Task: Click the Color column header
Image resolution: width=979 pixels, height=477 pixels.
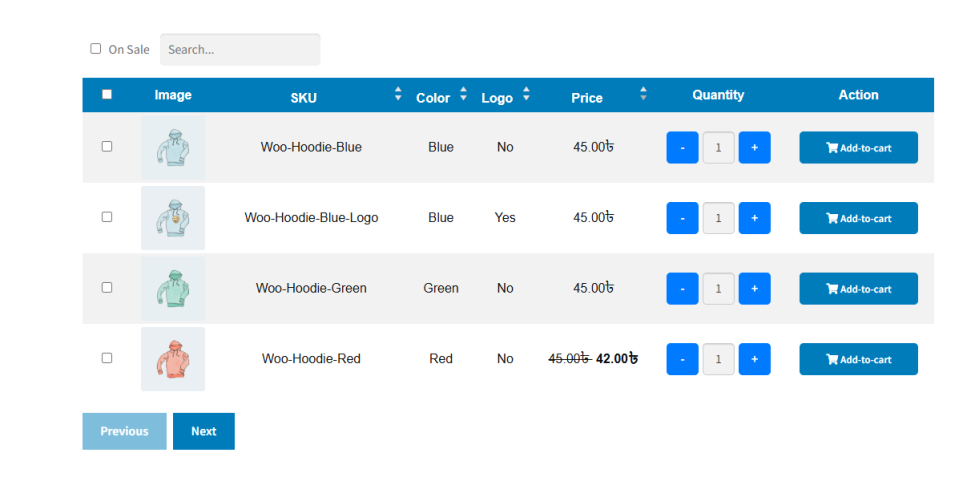Action: (433, 98)
